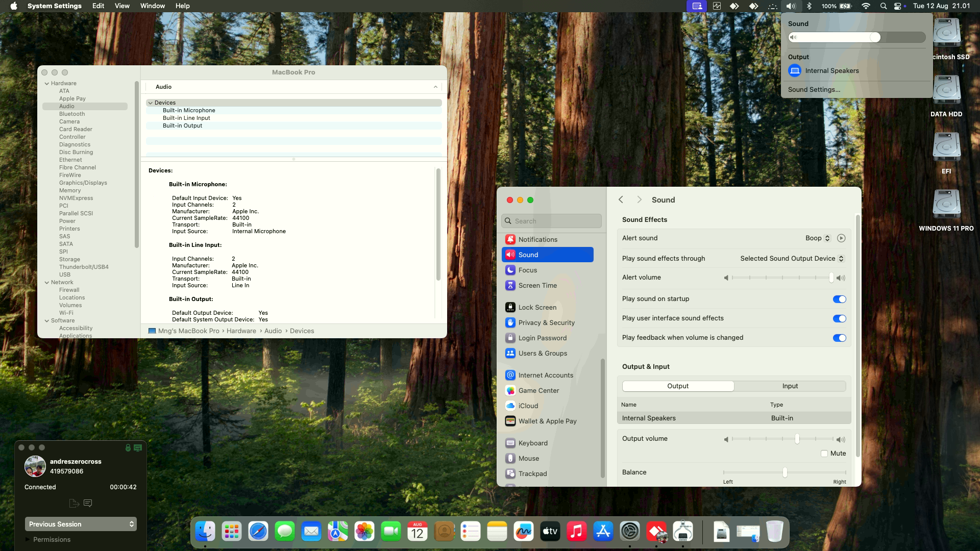Open the Safari icon in the Dock
The height and width of the screenshot is (551, 980).
[x=258, y=532]
